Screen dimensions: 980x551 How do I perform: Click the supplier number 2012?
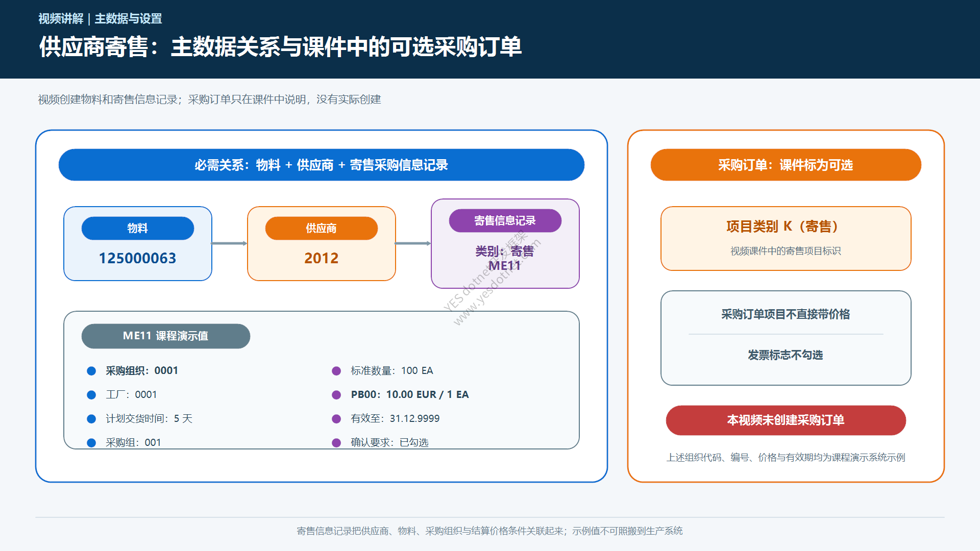[x=322, y=258]
